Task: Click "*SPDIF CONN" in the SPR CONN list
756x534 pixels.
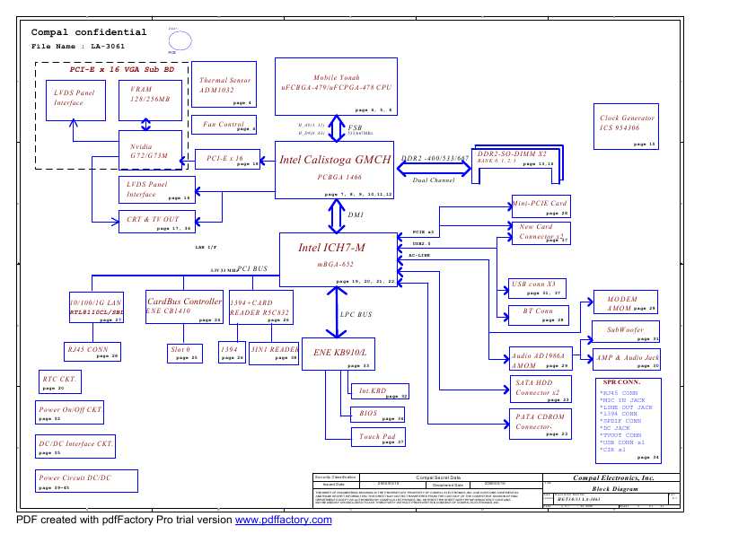Action: [620, 421]
